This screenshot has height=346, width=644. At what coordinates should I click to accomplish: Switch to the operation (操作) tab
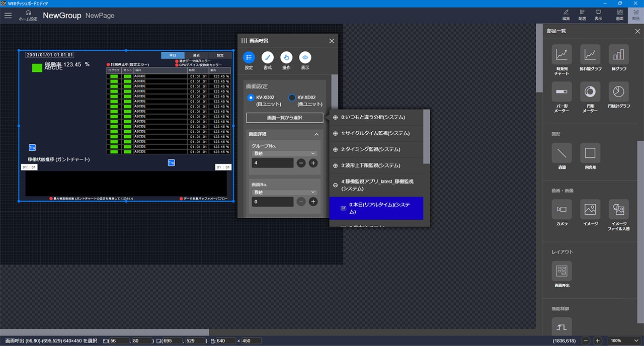pos(286,58)
